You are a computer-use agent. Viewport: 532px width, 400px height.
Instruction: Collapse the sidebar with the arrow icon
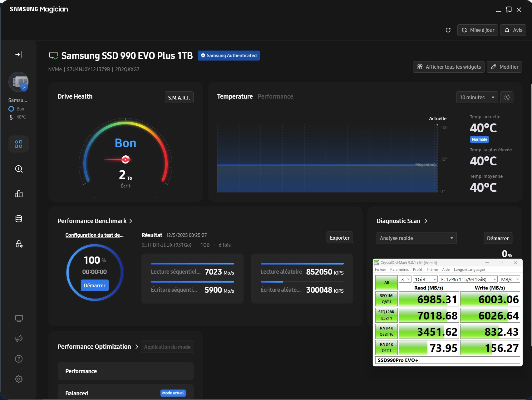pos(19,55)
